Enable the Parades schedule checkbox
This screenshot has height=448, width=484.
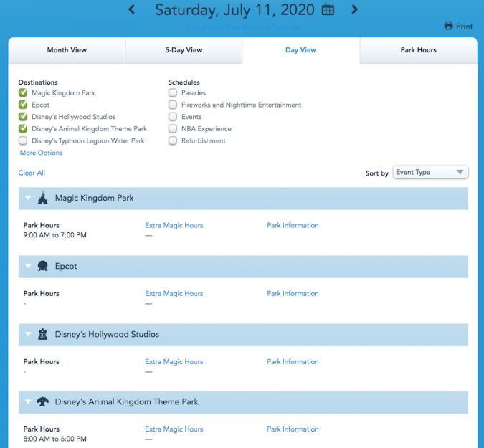point(173,92)
